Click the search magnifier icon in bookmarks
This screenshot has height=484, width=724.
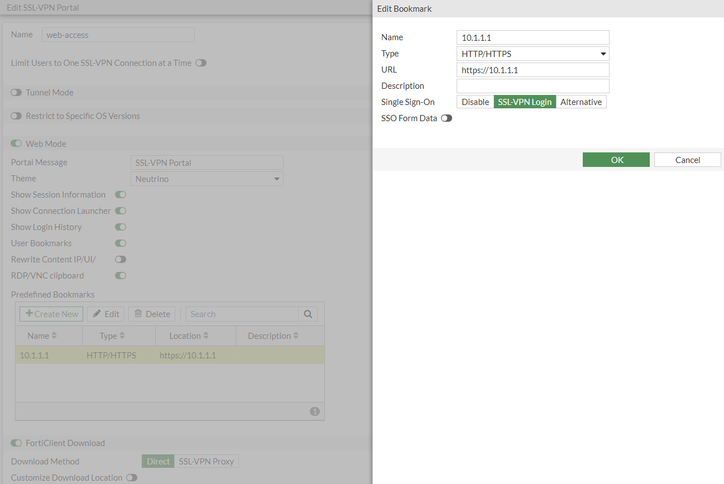(x=308, y=314)
